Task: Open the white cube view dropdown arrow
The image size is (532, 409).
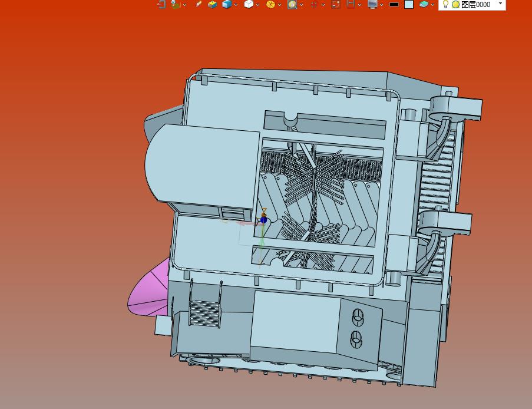Action: coord(258,5)
